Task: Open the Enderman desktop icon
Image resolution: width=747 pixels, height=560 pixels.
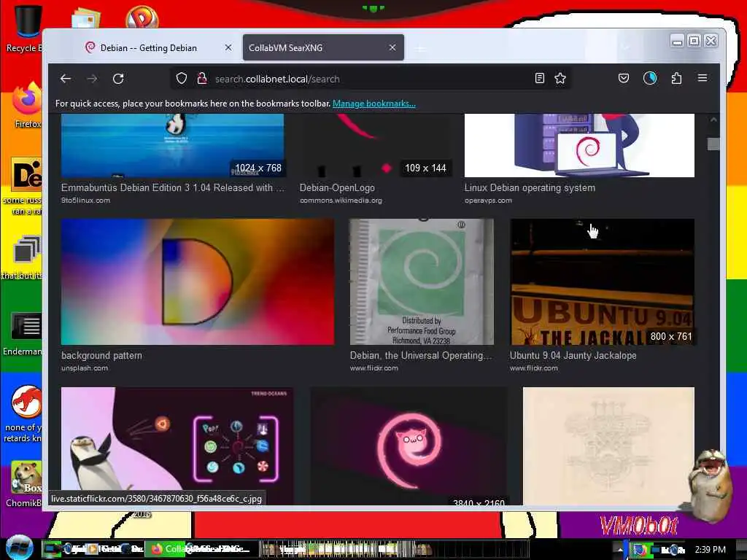Action: [23, 333]
